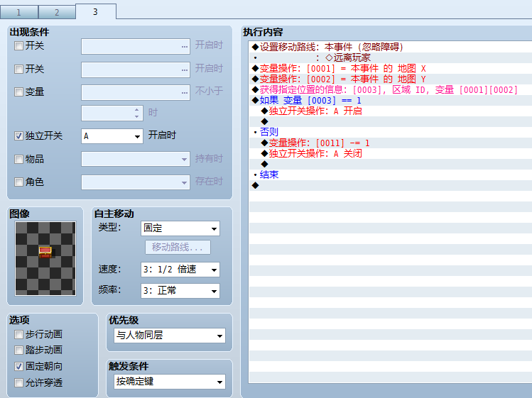Select the empty line under 结束
Viewport: 532px width, 398px height.
tap(391, 185)
